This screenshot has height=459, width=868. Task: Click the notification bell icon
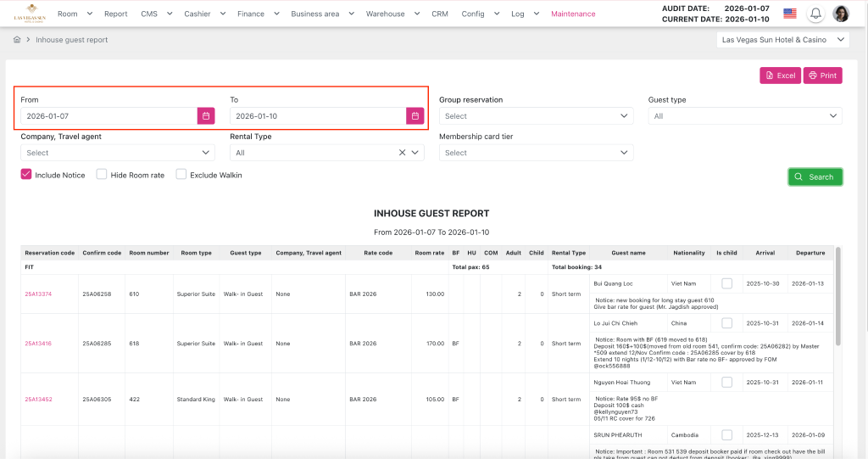[x=815, y=14]
